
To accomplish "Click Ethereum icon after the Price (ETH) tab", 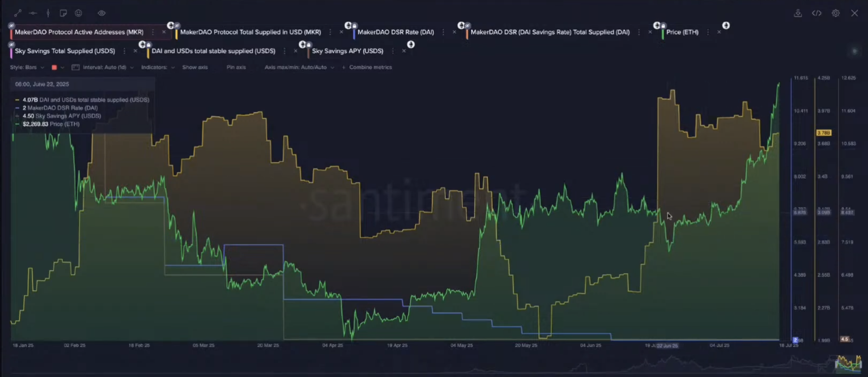I will coord(726,25).
